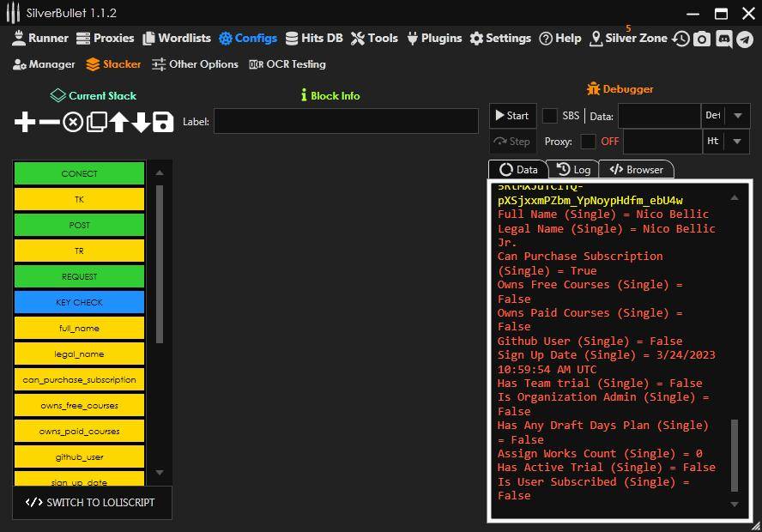Remove the selected block using minus icon
This screenshot has width=762, height=532.
point(50,121)
